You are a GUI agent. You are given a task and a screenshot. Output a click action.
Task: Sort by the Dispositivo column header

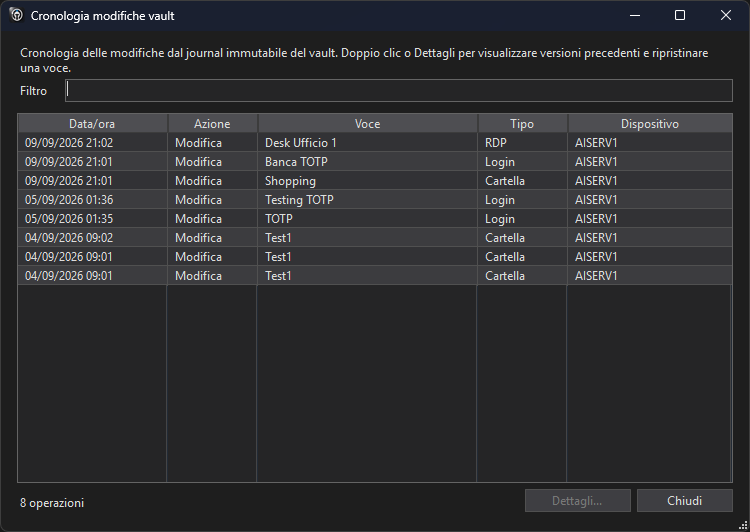click(x=650, y=123)
